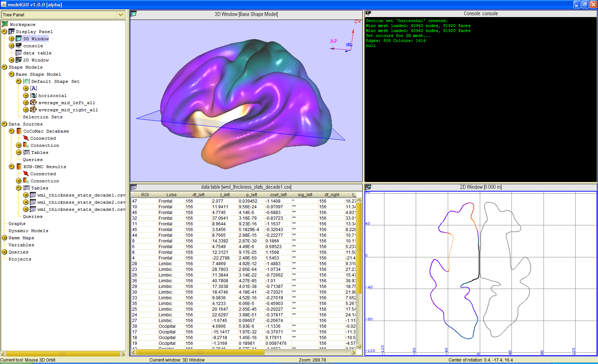Click the 2D Window panel title icon
Screen dimensions: 598x364
pos(368,187)
